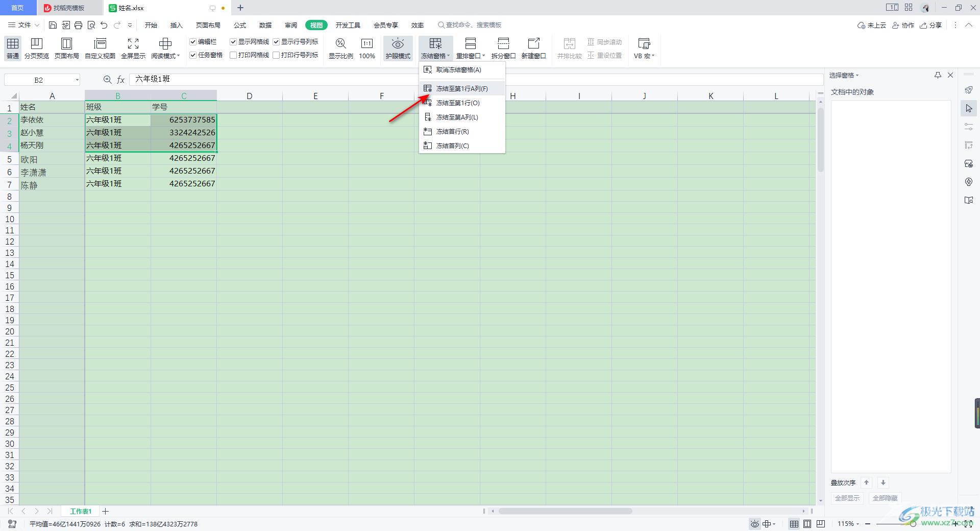Toggle the Task Pane checkbox

(x=193, y=55)
